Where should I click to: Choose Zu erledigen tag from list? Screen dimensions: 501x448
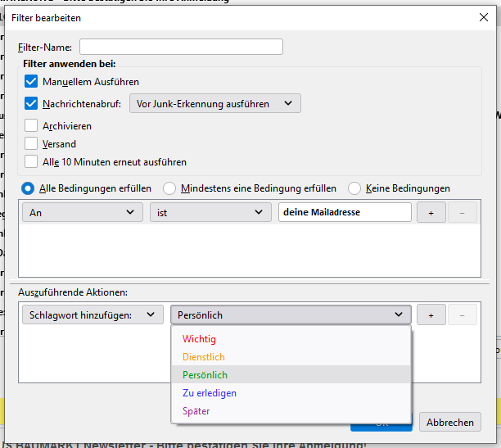tap(291, 392)
